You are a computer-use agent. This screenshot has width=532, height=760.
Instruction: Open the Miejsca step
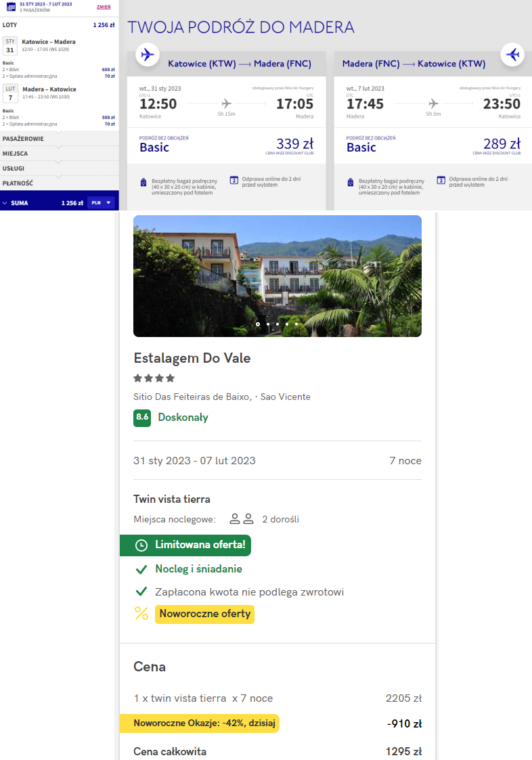tap(15, 154)
